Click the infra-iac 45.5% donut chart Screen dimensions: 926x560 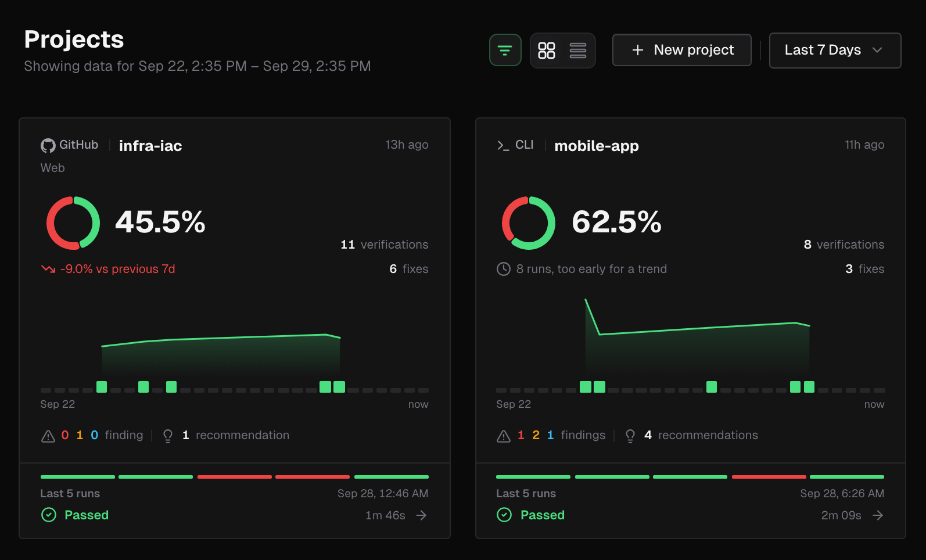point(73,223)
